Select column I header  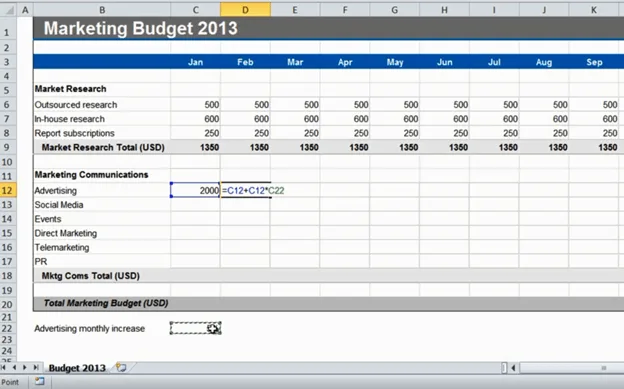tap(494, 10)
